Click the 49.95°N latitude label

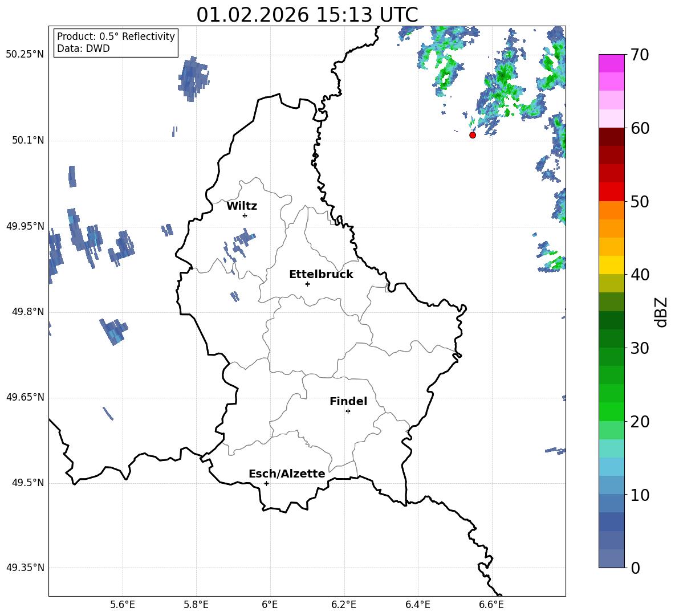[25, 226]
